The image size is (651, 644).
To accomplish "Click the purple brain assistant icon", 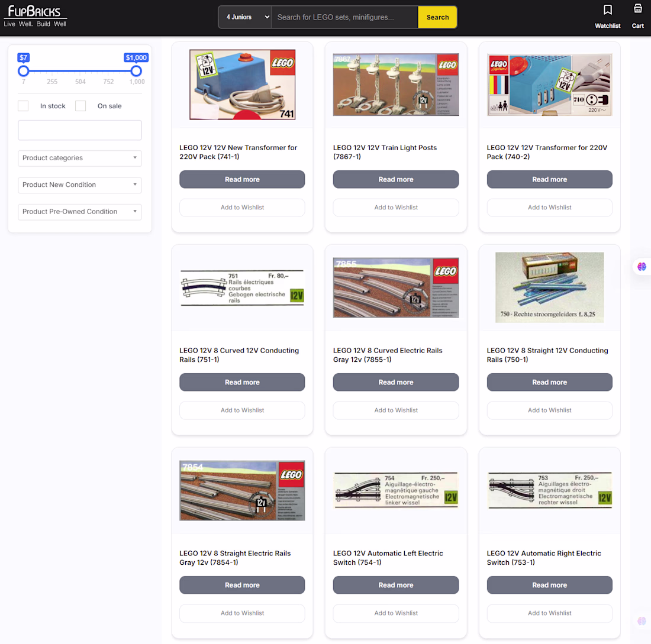I will (x=642, y=266).
